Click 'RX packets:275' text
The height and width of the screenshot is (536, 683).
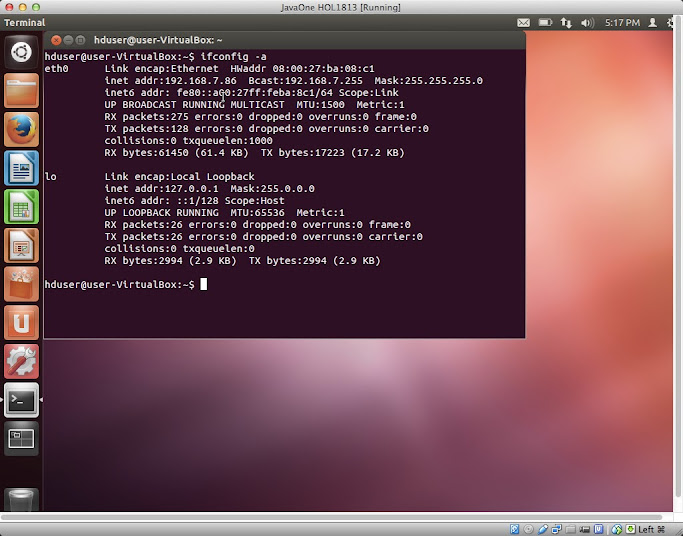(x=146, y=117)
